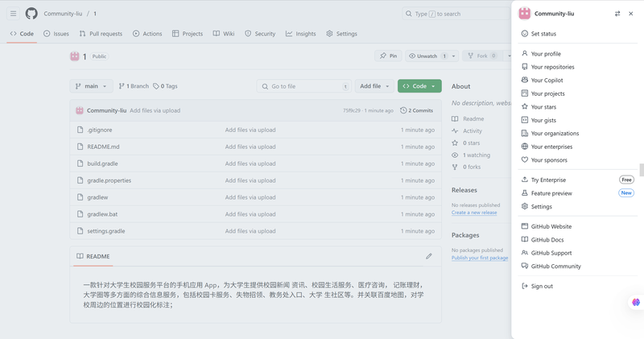Switch to the Pull requests tab
This screenshot has height=339, width=644.
[101, 34]
